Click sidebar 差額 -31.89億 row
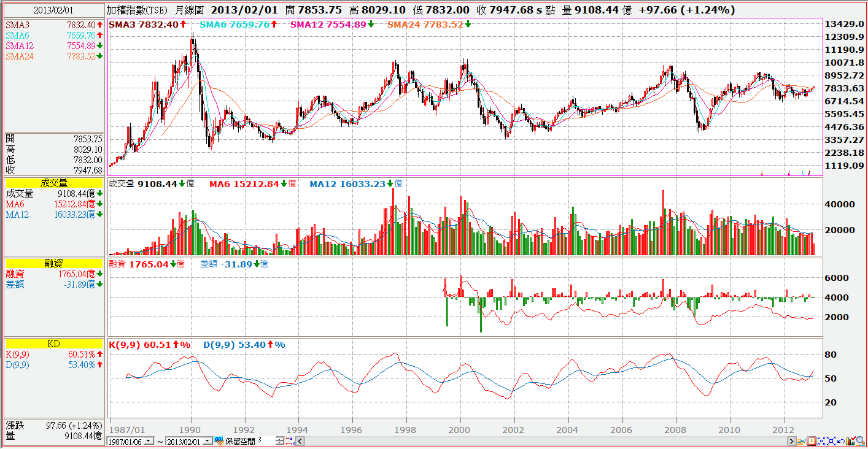 [x=54, y=284]
